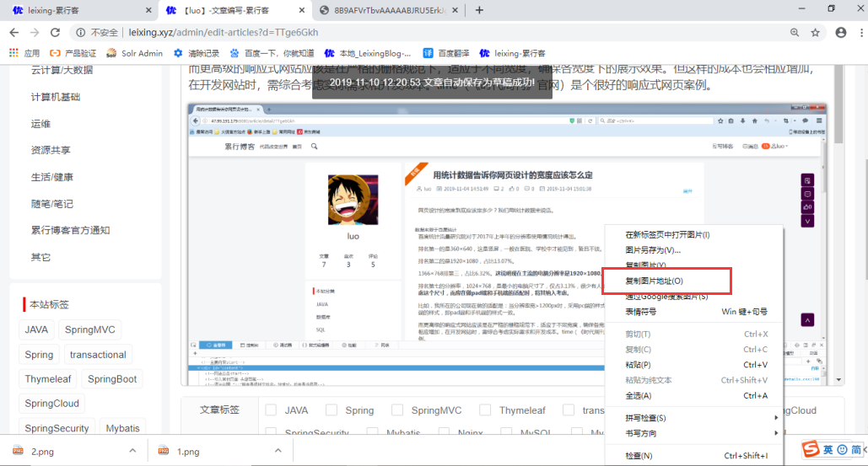Open the Chrome three-dot menu
868x466 pixels.
click(861, 33)
